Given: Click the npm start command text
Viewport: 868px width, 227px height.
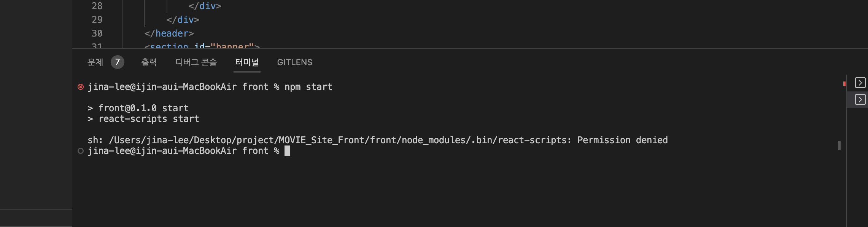Looking at the screenshot, I should pyautogui.click(x=308, y=87).
